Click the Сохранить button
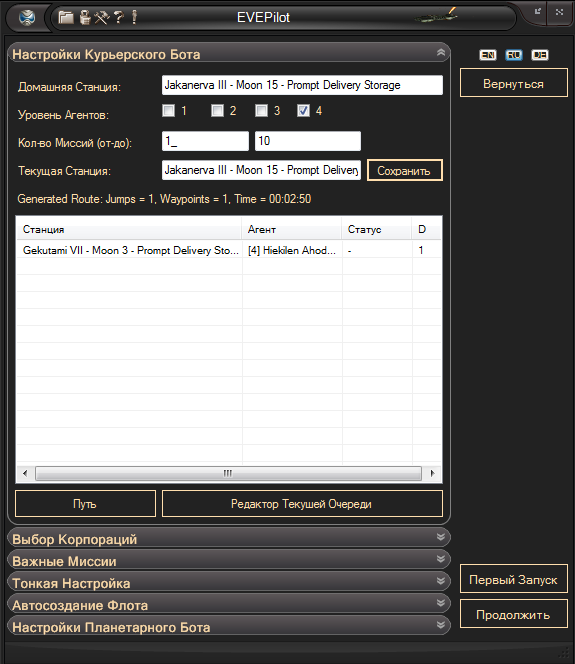Screen dimensions: 575x664 404,170
